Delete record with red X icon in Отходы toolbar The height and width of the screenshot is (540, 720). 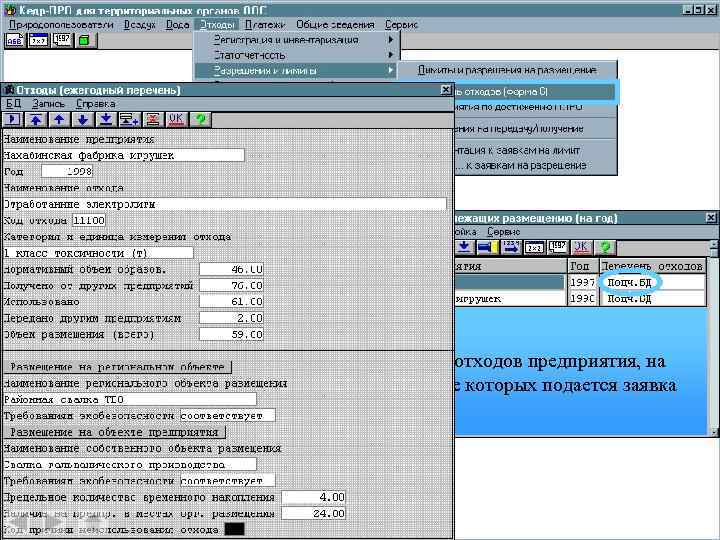153,120
